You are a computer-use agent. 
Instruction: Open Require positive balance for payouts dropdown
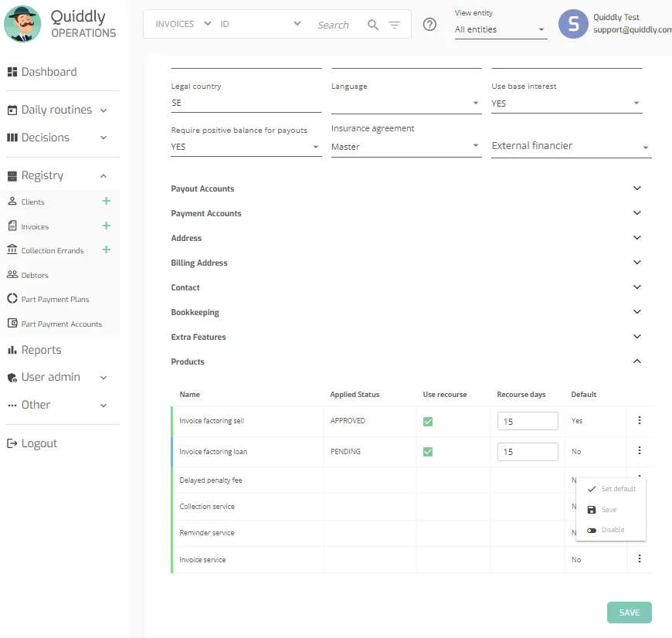pos(246,147)
